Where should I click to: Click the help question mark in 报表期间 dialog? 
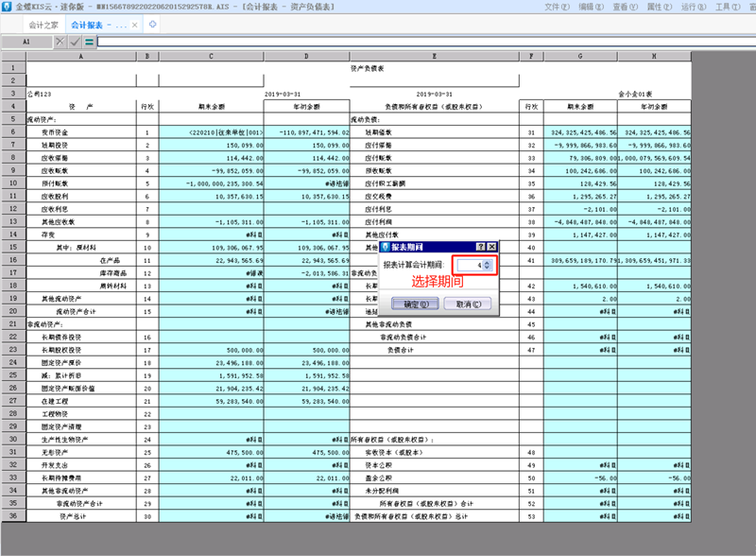[481, 246]
